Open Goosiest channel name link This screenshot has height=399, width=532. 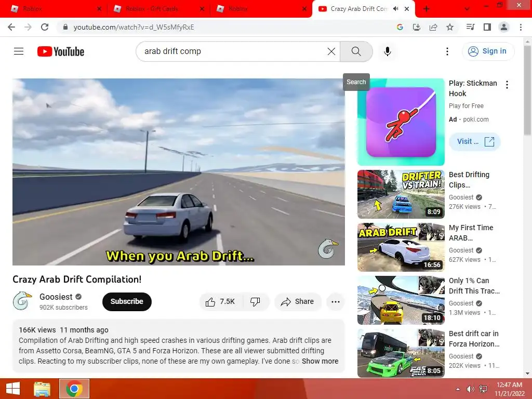click(x=56, y=297)
